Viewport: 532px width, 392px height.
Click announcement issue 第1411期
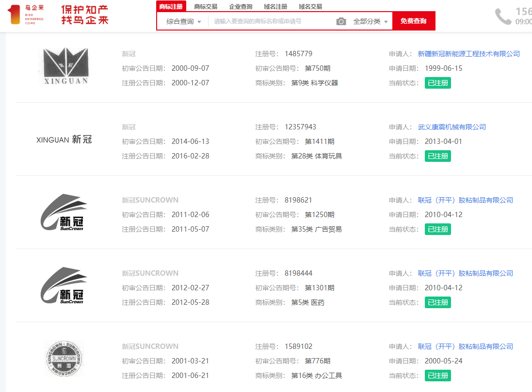coord(320,142)
